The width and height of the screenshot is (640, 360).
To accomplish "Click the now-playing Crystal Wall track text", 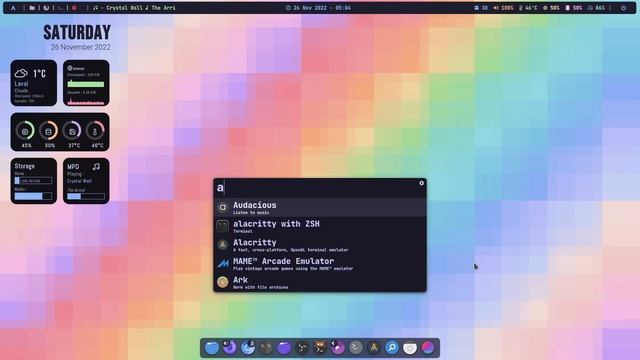I will click(135, 8).
